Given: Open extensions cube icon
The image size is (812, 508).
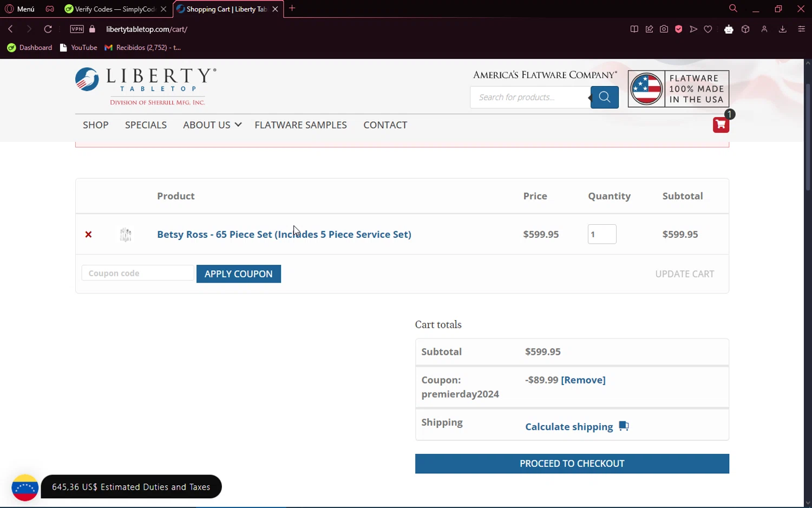Looking at the screenshot, I should [745, 29].
